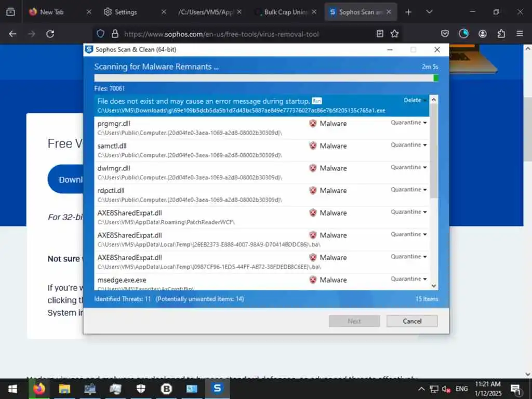Click the Sophos shield icon in dialog title
The height and width of the screenshot is (399, 532).
[89, 49]
